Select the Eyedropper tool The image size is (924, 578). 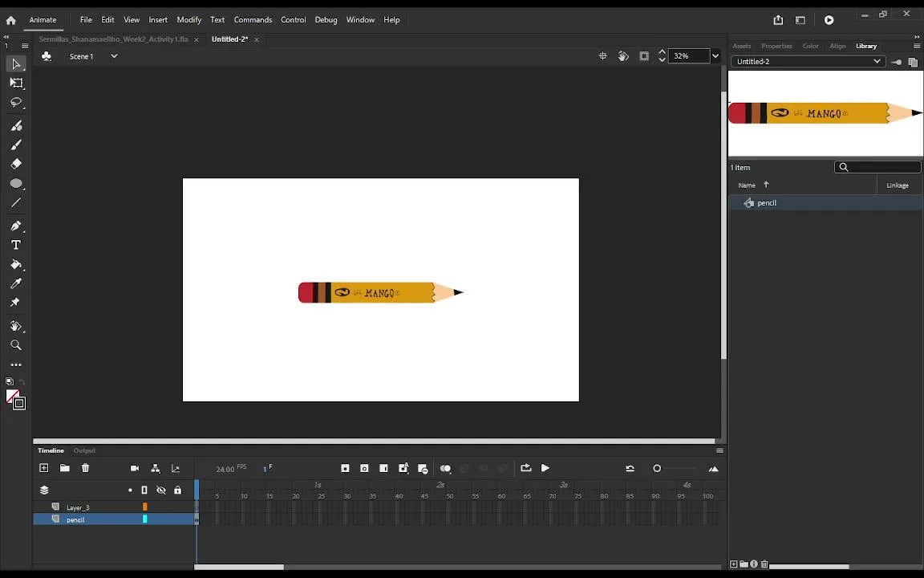[x=16, y=283]
